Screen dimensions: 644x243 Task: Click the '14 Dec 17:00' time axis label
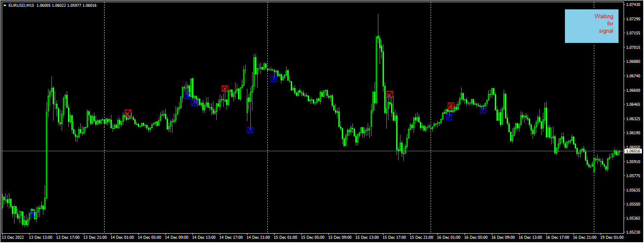pos(231,237)
